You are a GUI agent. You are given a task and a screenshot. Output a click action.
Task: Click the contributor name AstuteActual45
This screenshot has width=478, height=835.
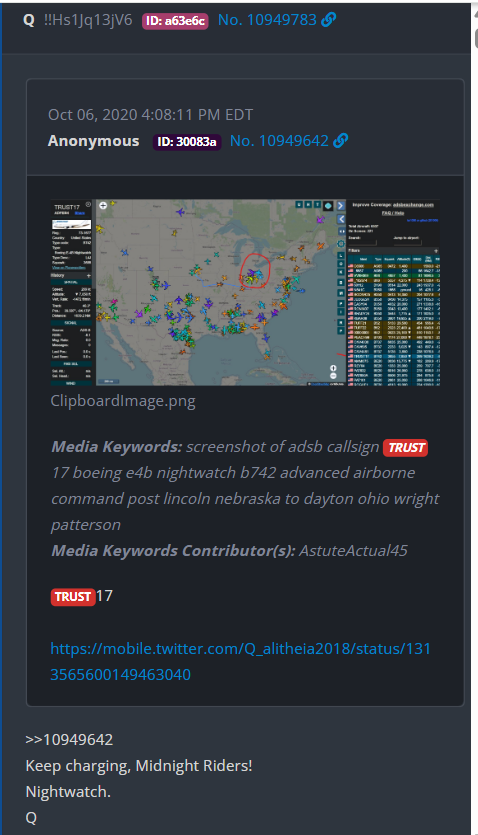pyautogui.click(x=353, y=551)
